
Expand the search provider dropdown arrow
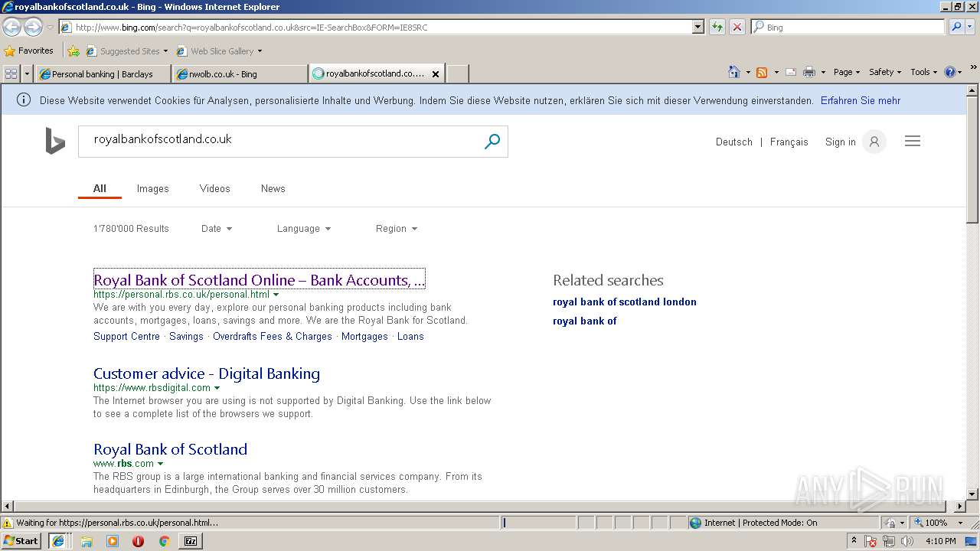(x=970, y=27)
